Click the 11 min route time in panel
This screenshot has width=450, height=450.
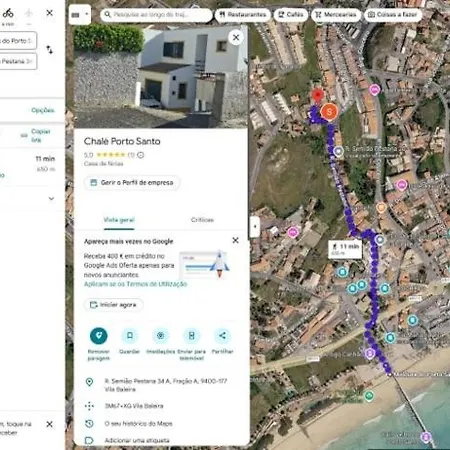(x=45, y=159)
